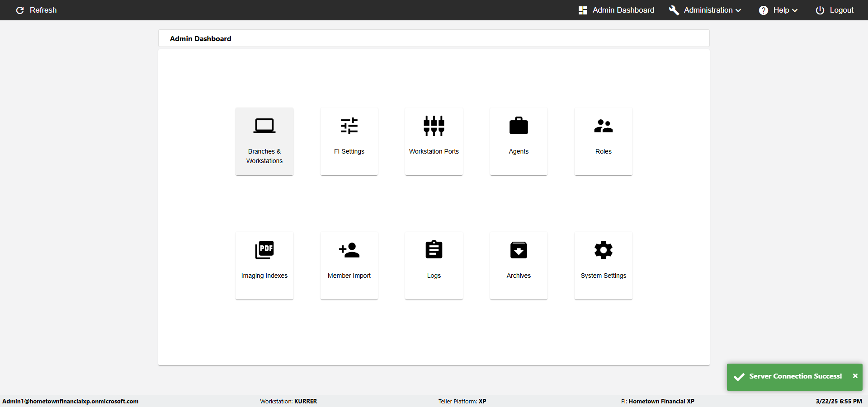Click the System Settings label
Screen dimensions: 868x407
point(604,276)
